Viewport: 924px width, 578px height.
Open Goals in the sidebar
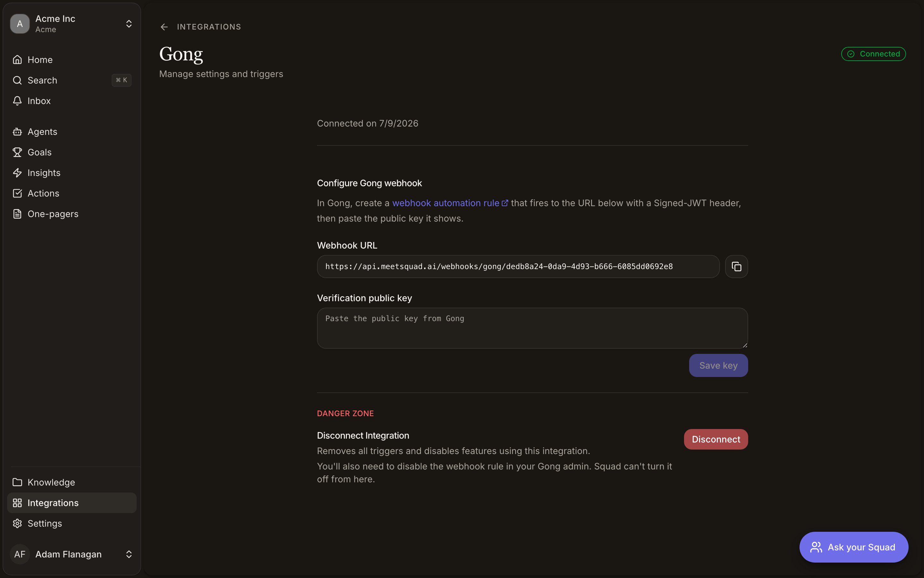click(72, 152)
